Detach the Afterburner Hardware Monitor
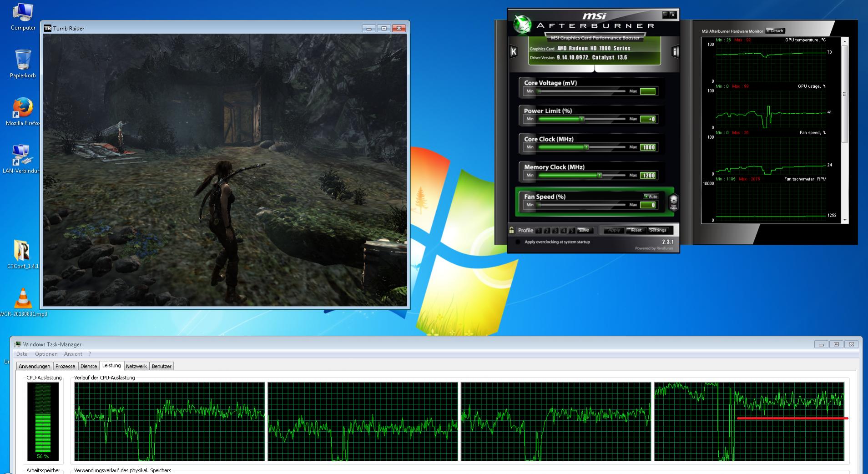868x474 pixels. tap(776, 31)
